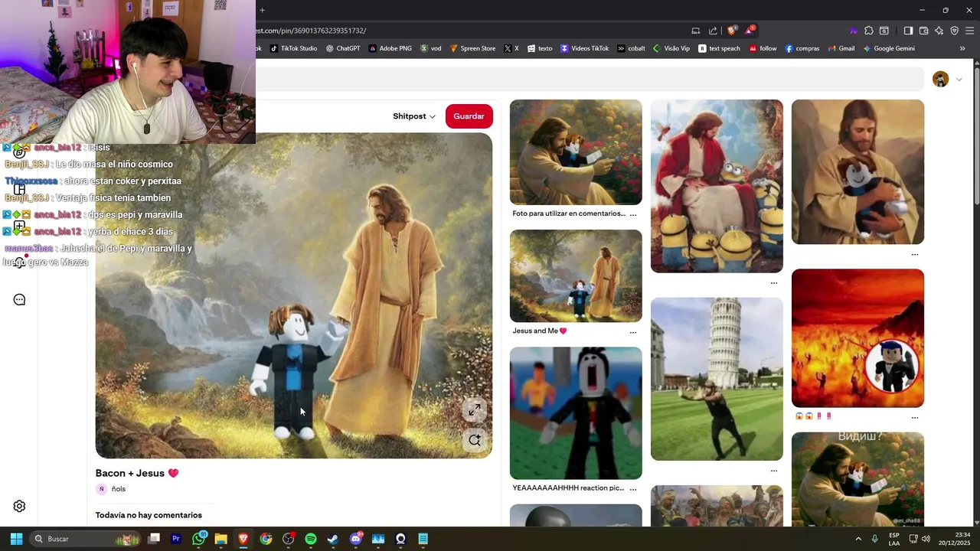980x551 pixels.
Task: Open Adobe Premiere Pro from the taskbar
Action: 176,539
